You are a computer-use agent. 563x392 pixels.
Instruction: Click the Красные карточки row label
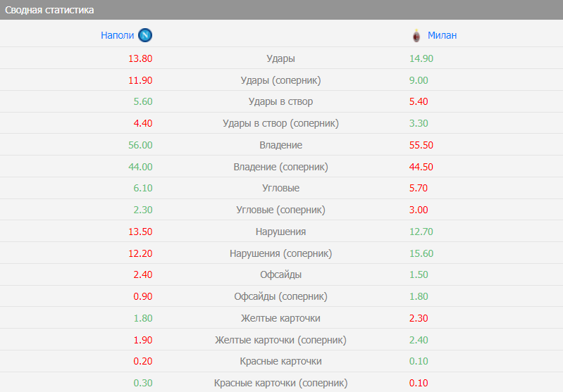(280, 361)
